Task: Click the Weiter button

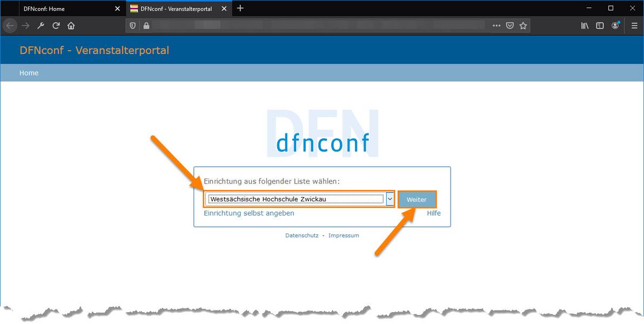Action: [417, 200]
